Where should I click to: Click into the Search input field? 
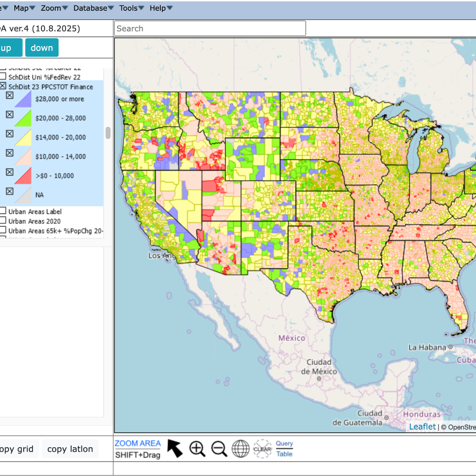click(x=210, y=28)
